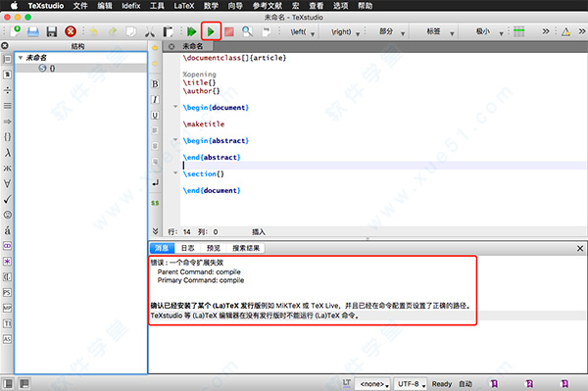
Task: Switch to the 搜索结果 tab
Action: click(x=246, y=248)
